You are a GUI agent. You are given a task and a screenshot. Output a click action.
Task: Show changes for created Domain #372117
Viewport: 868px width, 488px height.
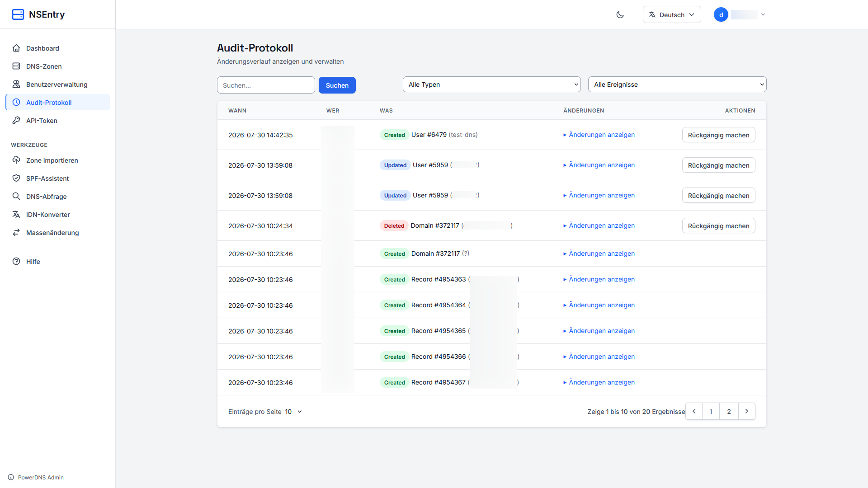pyautogui.click(x=599, y=253)
